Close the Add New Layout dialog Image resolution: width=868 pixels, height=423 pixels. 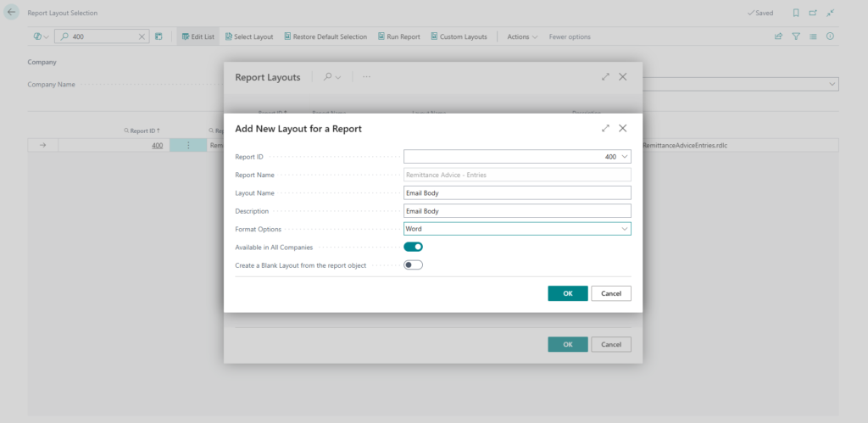623,129
